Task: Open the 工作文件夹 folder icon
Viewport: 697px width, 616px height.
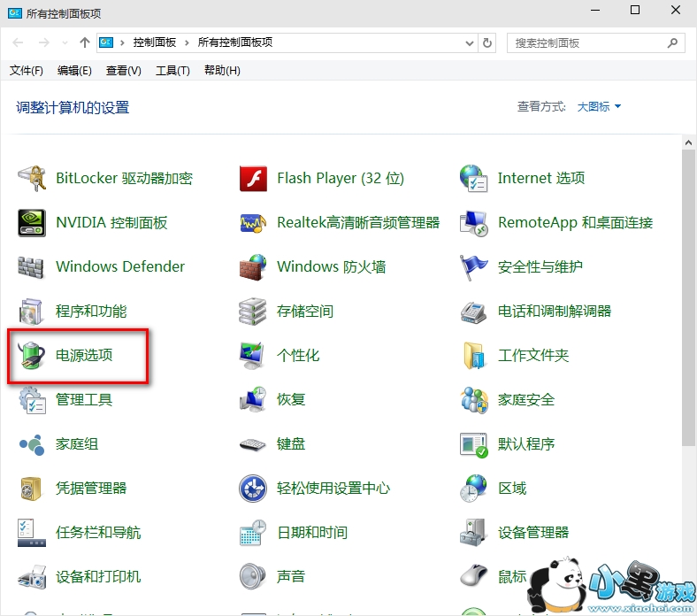Action: click(x=474, y=356)
